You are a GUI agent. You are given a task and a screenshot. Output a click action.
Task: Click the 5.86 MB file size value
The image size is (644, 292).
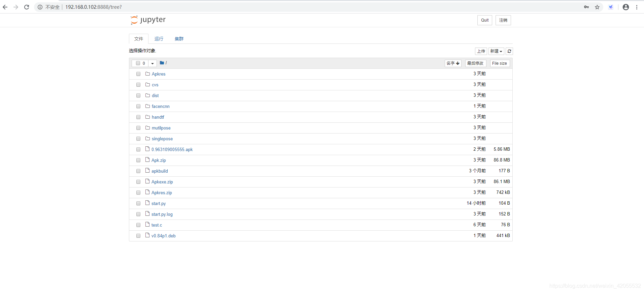pos(502,149)
